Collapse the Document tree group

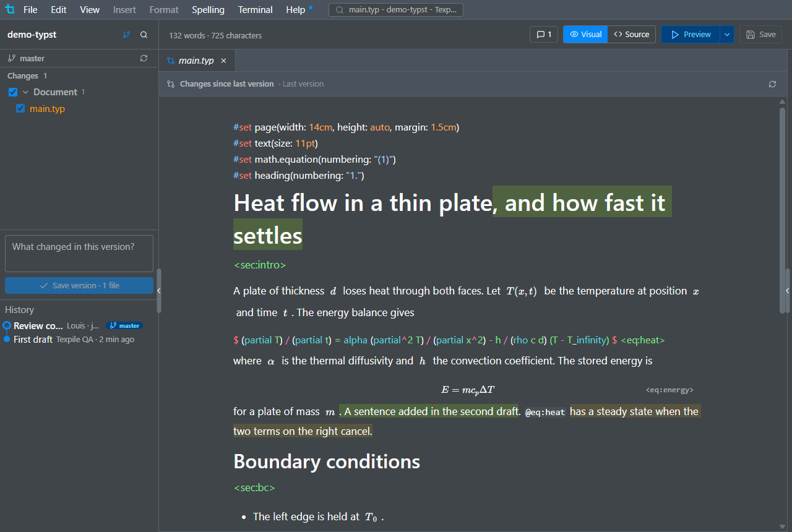coord(25,92)
